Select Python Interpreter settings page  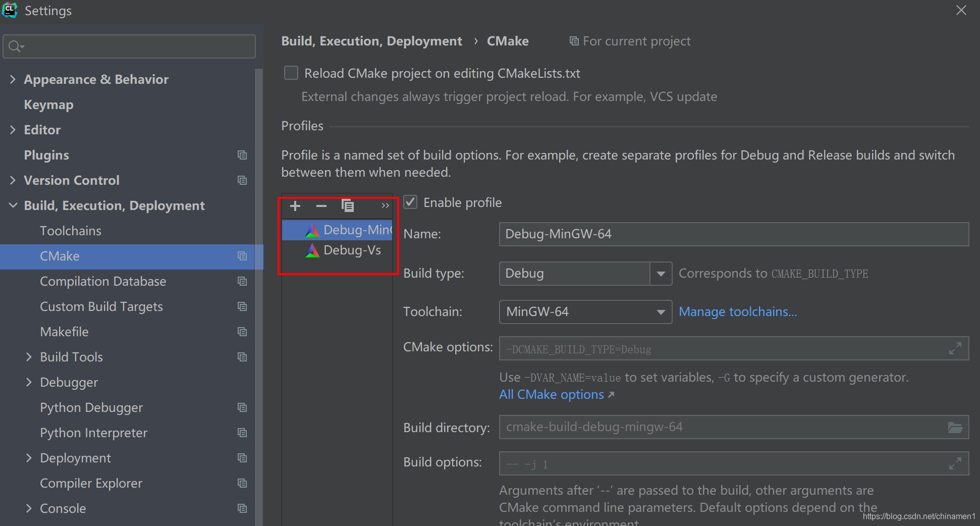pos(93,433)
